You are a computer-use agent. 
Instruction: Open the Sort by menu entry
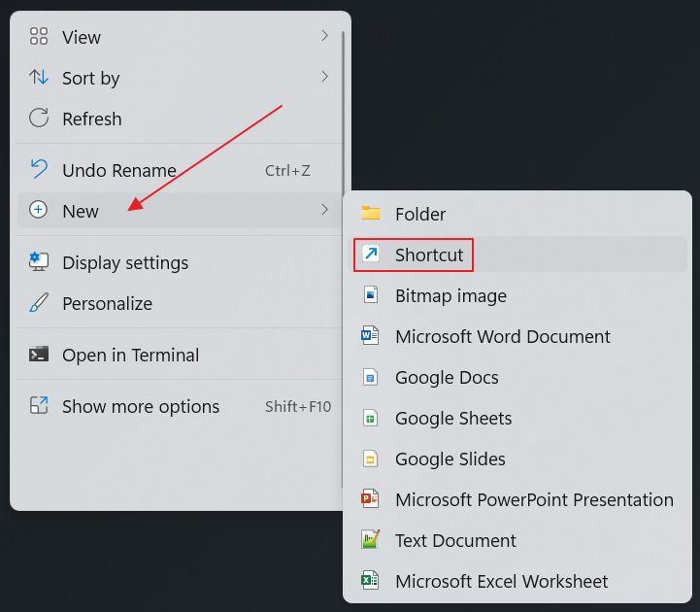click(x=179, y=78)
